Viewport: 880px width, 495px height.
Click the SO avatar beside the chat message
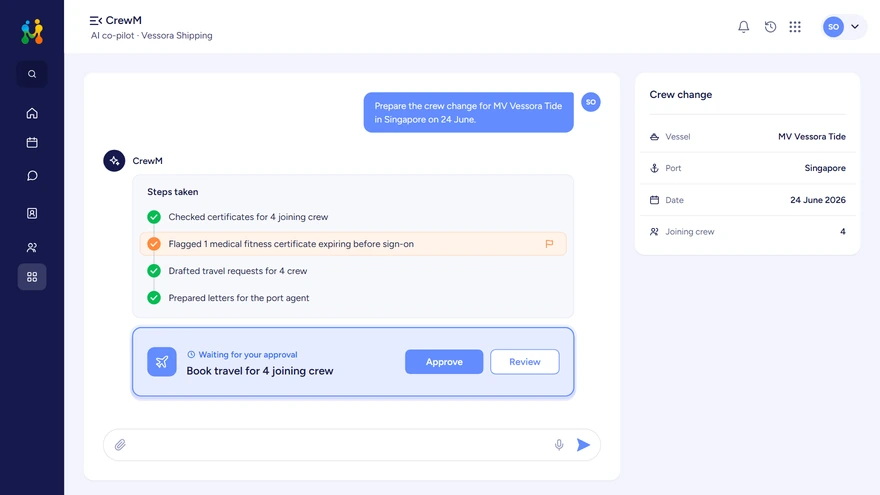pos(590,102)
